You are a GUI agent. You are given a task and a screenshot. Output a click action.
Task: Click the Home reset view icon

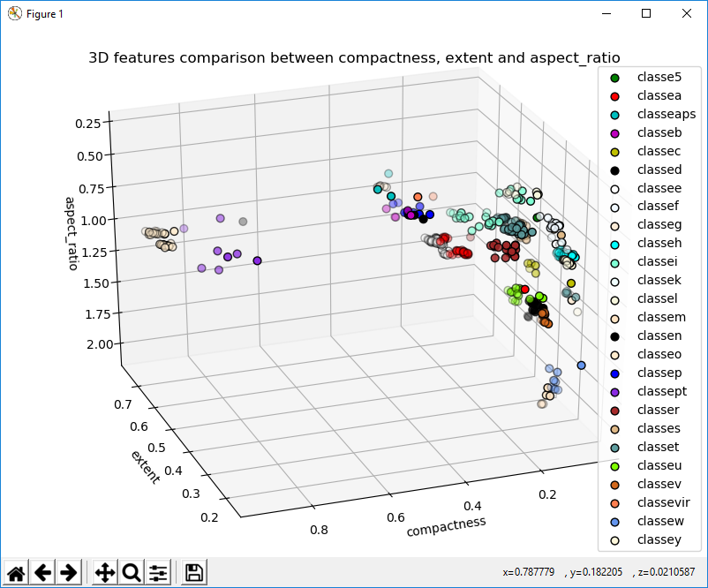(16, 572)
